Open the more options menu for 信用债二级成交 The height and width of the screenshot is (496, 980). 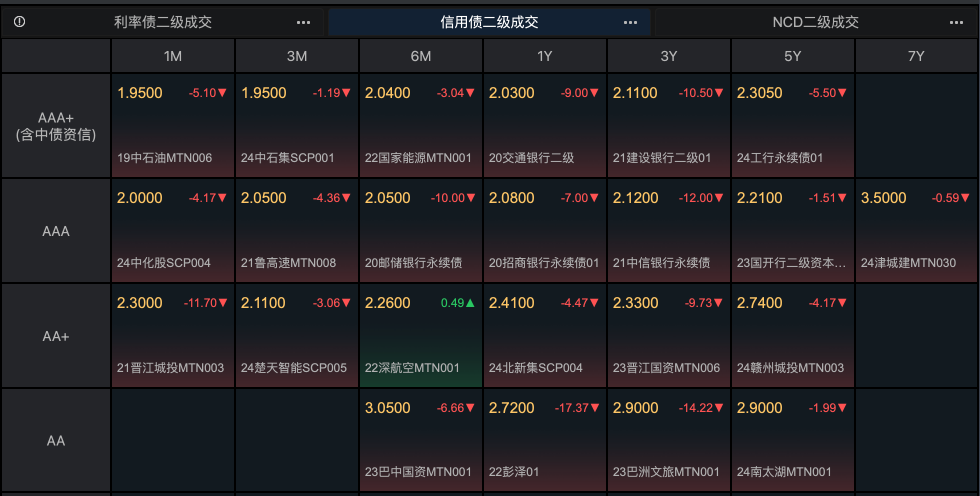coord(630,22)
